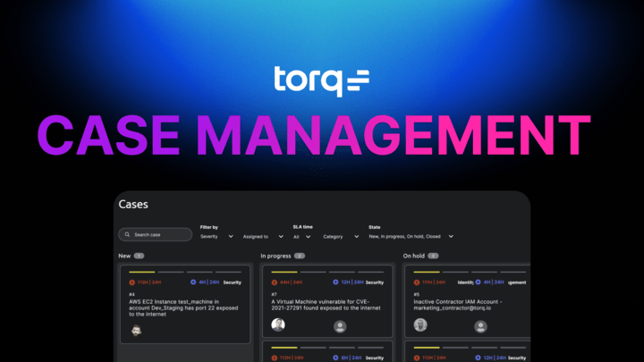Click the New column header

coord(124,257)
